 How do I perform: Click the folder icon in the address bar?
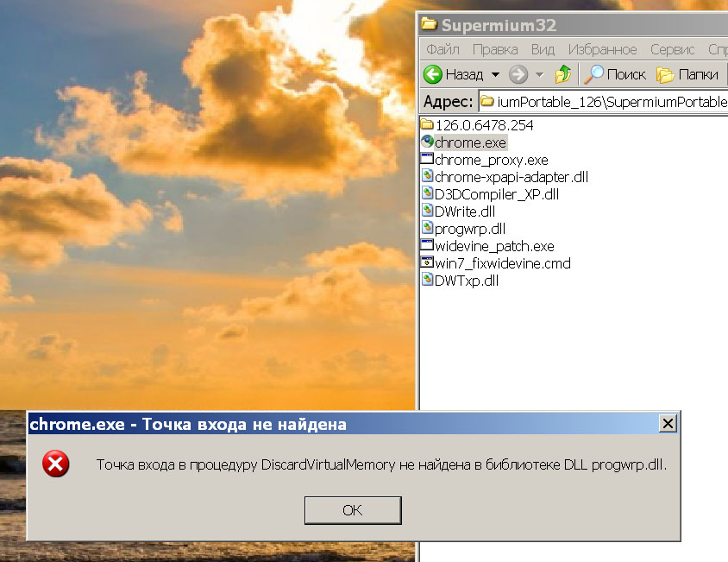click(x=487, y=101)
